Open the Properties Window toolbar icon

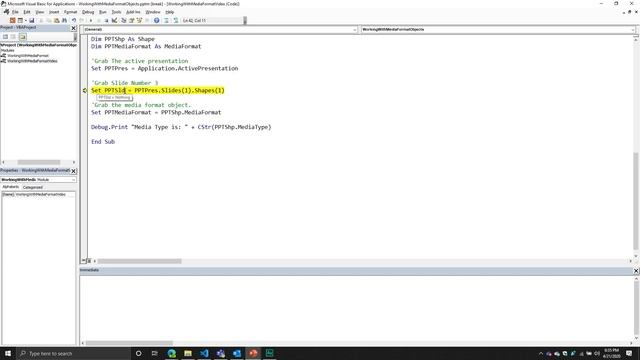131,20
